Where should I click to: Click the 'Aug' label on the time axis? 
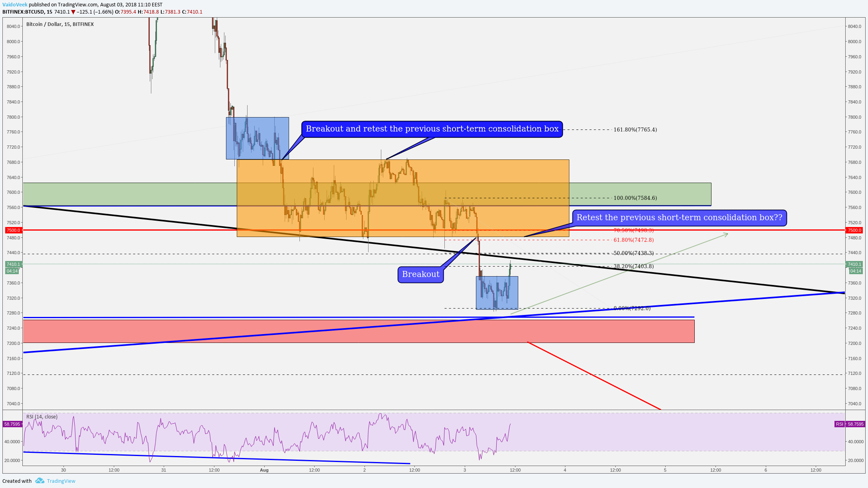coord(264,470)
